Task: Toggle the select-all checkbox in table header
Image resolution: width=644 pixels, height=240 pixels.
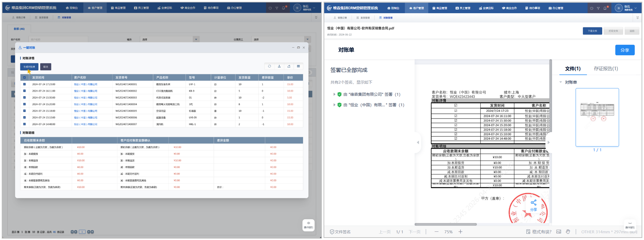Action: tap(24, 78)
